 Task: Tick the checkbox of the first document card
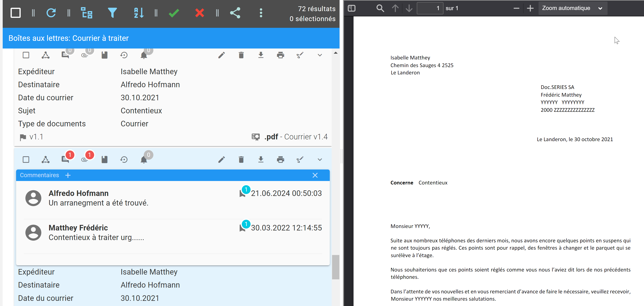click(26, 55)
